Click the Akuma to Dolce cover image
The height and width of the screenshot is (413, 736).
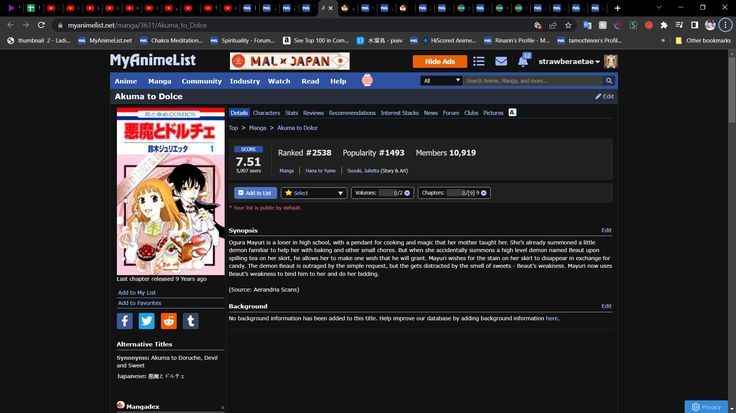click(x=171, y=191)
